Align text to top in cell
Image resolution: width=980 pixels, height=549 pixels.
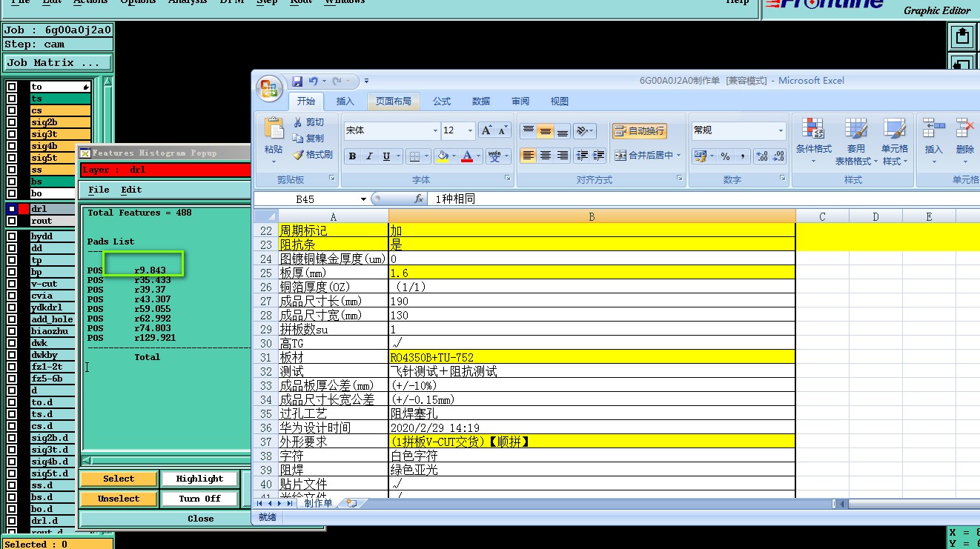(x=528, y=131)
